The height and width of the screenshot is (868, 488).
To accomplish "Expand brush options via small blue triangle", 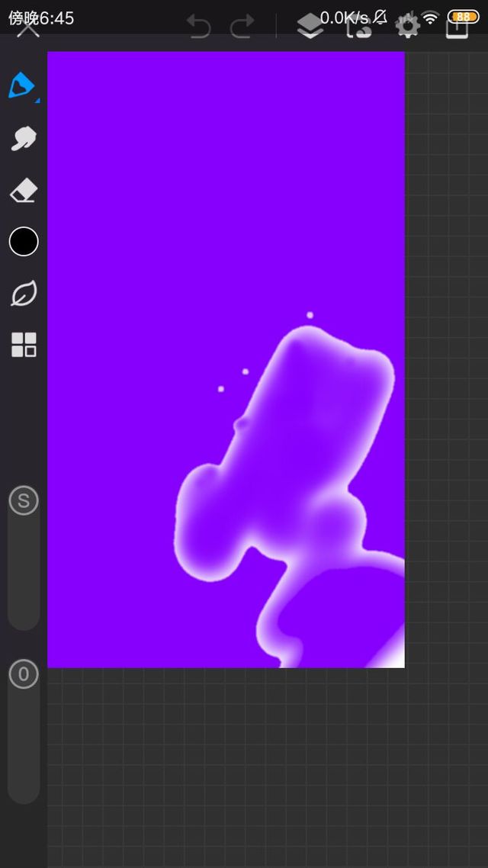I will click(x=37, y=100).
